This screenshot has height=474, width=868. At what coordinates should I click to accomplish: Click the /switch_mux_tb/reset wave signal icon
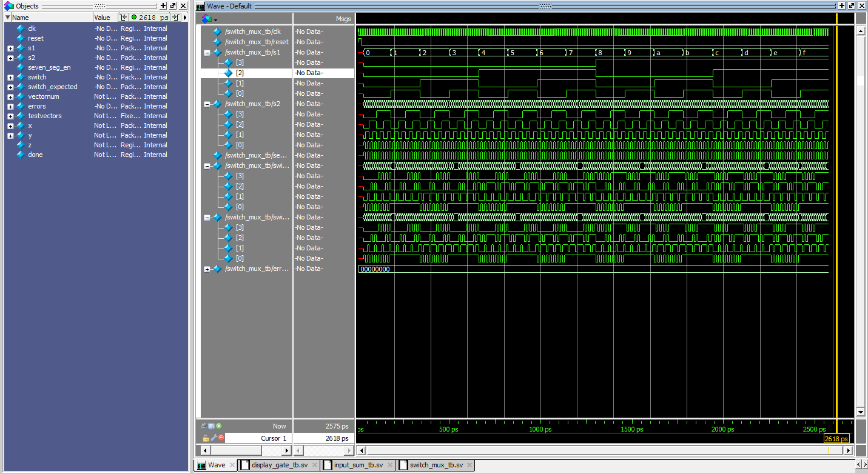[x=217, y=42]
